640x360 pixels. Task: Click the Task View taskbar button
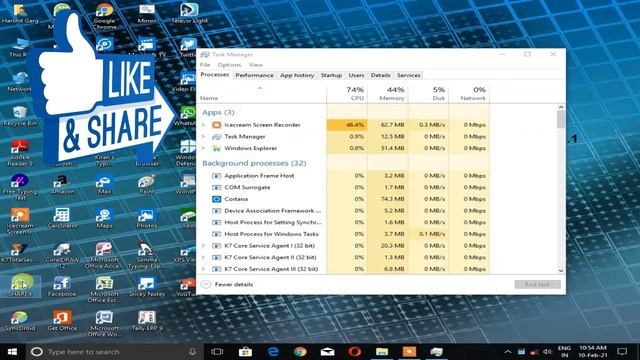(x=217, y=351)
